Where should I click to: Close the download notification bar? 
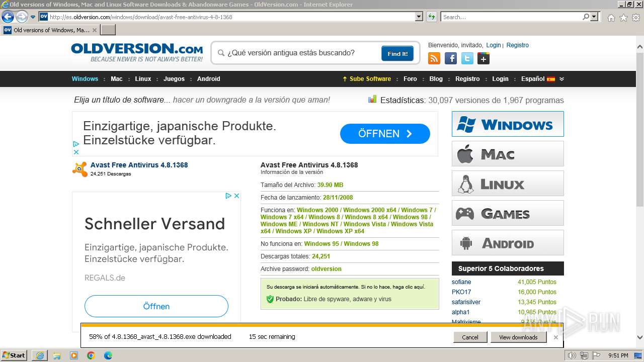tap(555, 337)
